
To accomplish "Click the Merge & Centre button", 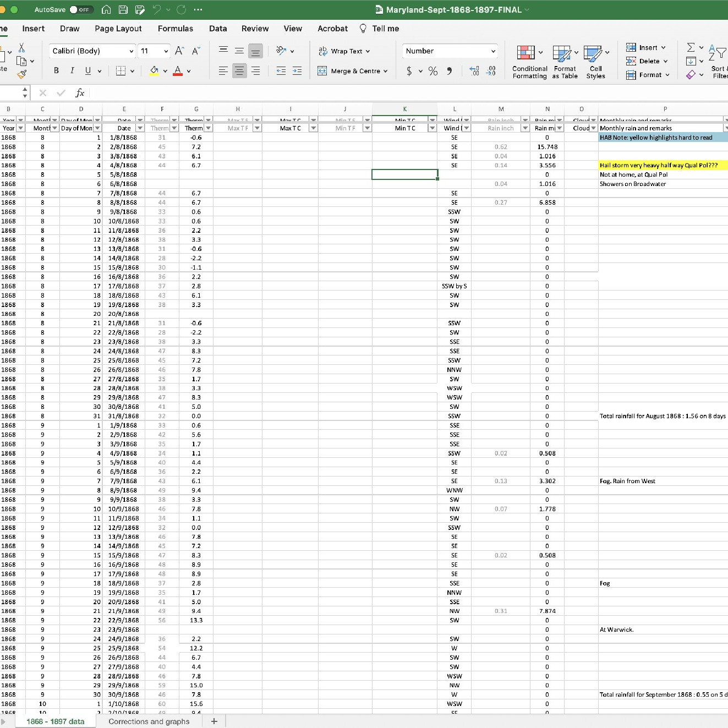I will click(x=353, y=70).
